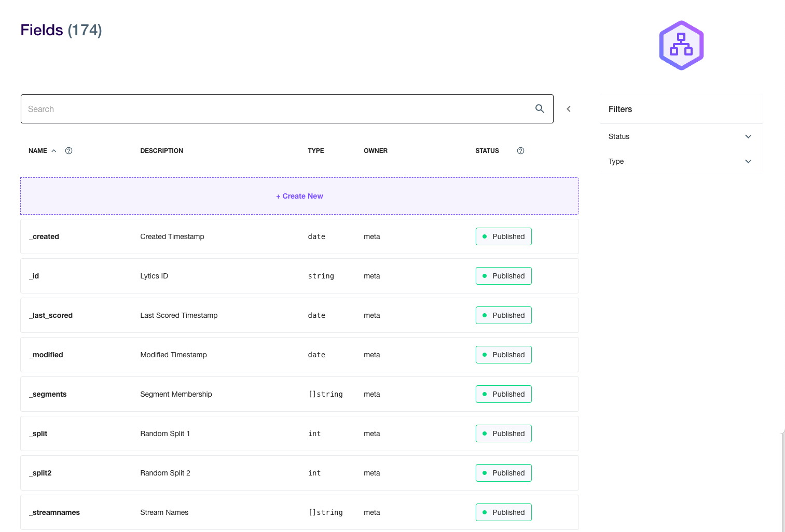Click Published status badge for _segments
The image size is (785, 532).
pos(504,394)
